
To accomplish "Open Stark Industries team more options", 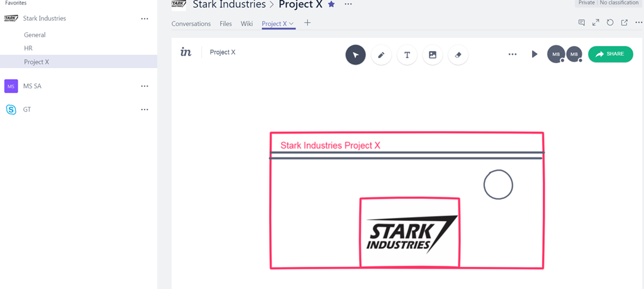I will tap(145, 19).
